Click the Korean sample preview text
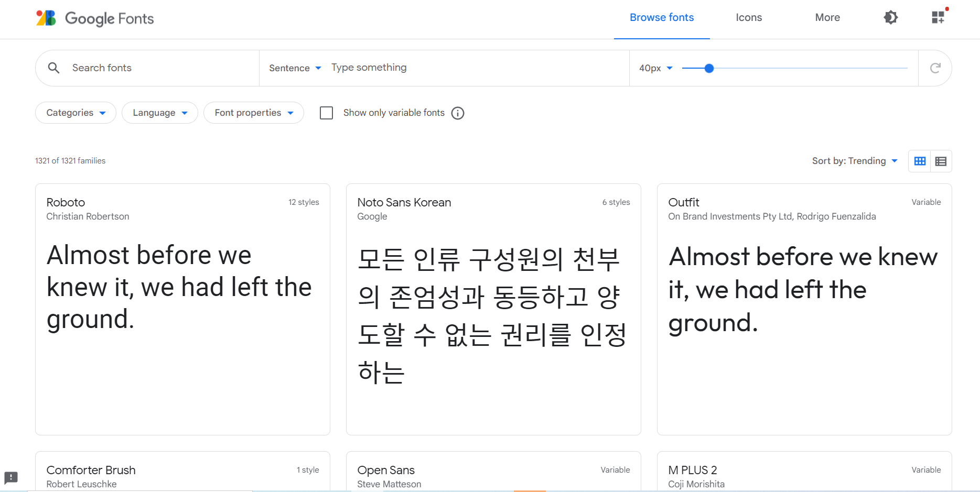 492,315
